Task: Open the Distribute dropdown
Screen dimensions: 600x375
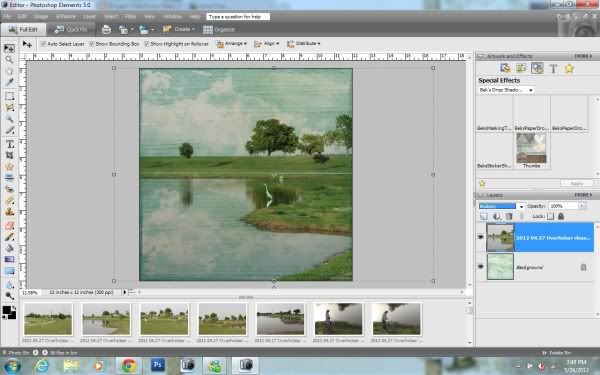Action: pyautogui.click(x=304, y=44)
